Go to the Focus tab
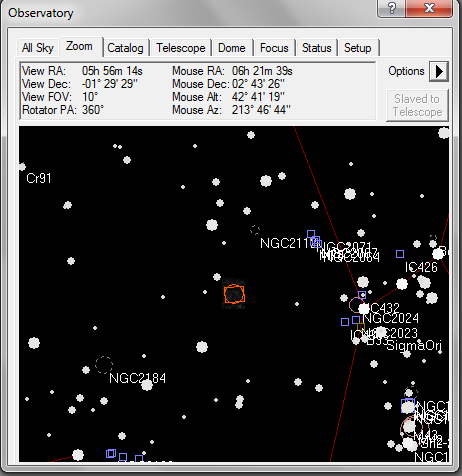The height and width of the screenshot is (476, 462). point(274,48)
